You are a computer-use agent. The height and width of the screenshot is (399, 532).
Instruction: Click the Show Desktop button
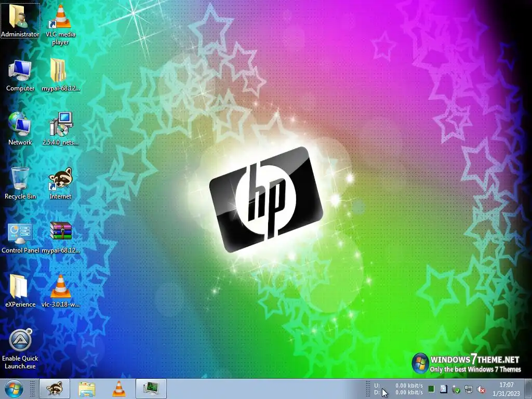[x=528, y=389]
